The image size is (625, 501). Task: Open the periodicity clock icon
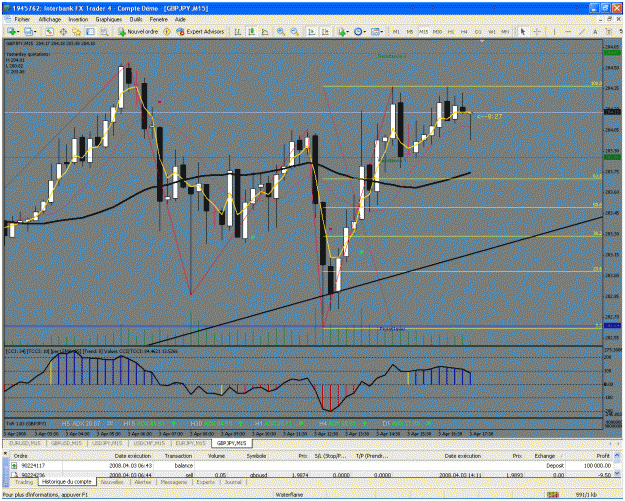click(358, 31)
